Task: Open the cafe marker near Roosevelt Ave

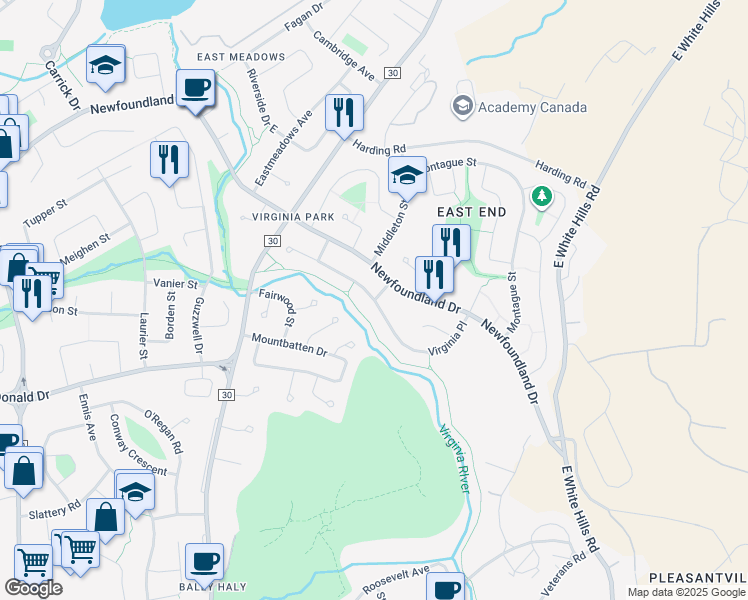Action: [445, 588]
